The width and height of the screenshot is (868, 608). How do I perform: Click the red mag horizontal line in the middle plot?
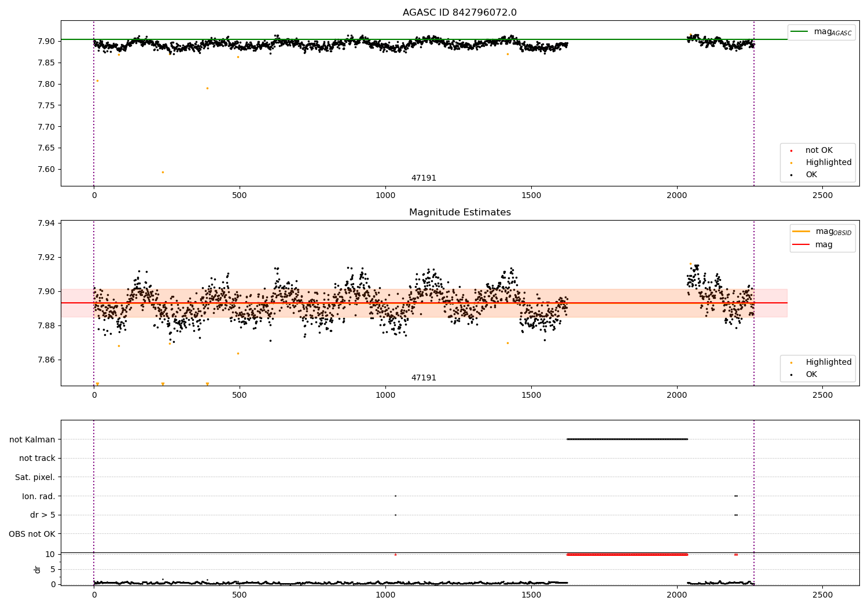424,303
